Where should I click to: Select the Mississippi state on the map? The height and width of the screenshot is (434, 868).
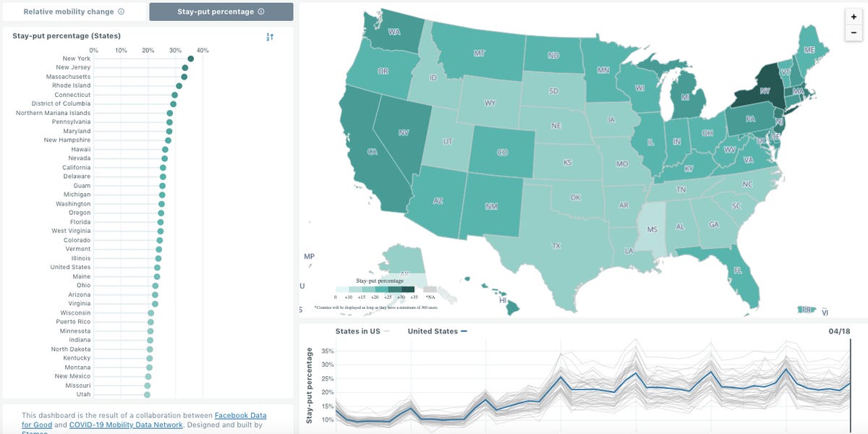point(653,229)
